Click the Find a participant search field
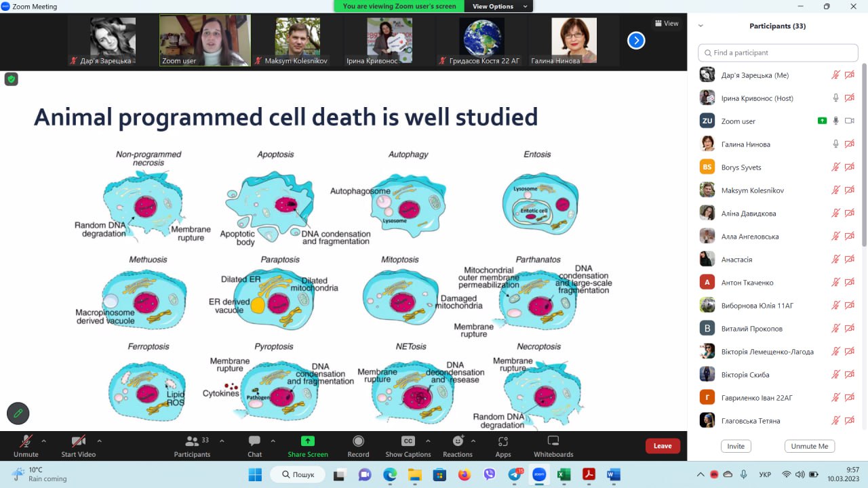Image resolution: width=868 pixels, height=488 pixels. 778,53
